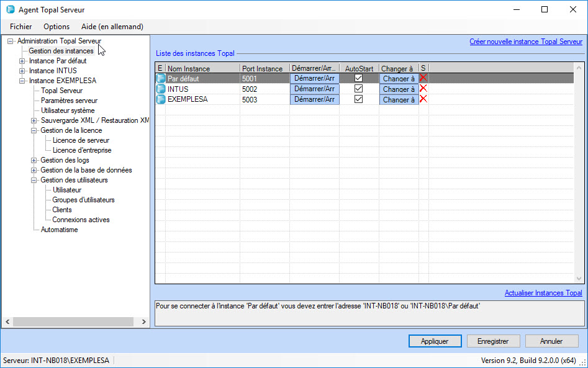Click the Appliquer button
Image resolution: width=588 pixels, height=368 pixels.
click(x=435, y=341)
